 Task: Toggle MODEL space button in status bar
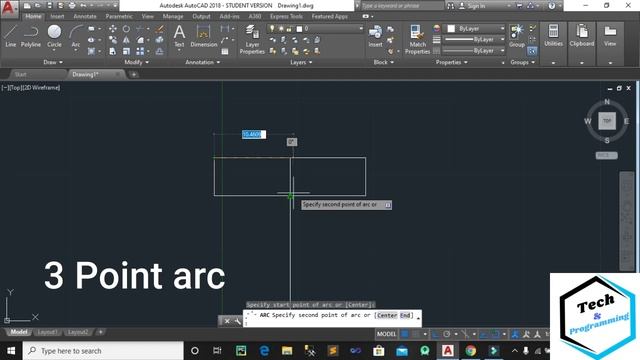(386, 334)
